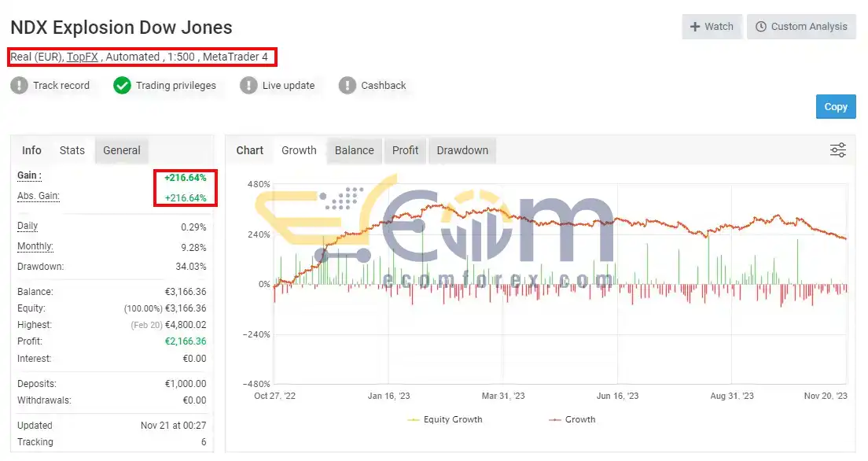Click the NDX Explosion Dow Jones title
The height and width of the screenshot is (461, 868).
point(121,28)
